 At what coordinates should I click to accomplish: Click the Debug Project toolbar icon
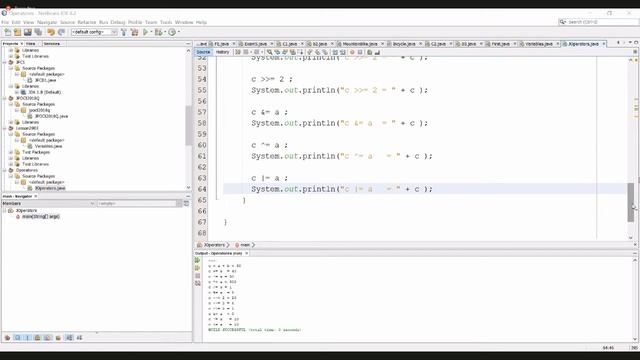(x=158, y=32)
